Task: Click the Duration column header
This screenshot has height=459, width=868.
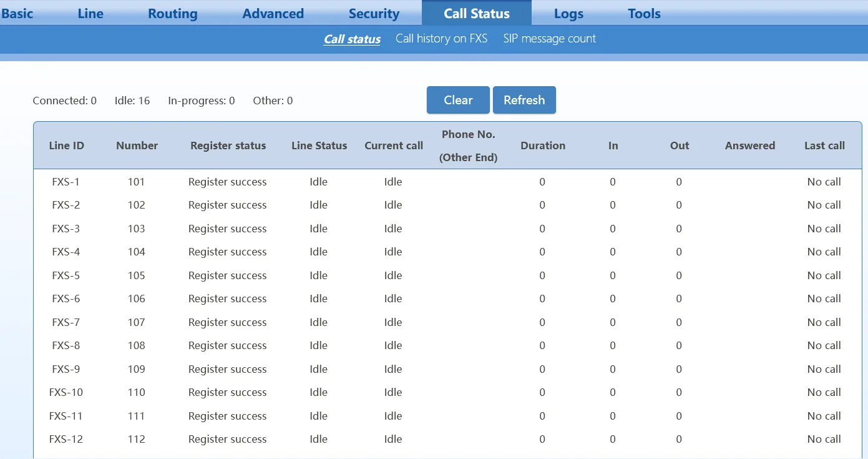Action: click(x=543, y=146)
